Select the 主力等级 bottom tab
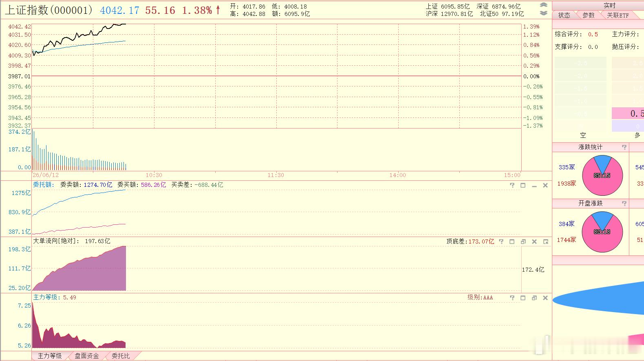 click(50, 356)
